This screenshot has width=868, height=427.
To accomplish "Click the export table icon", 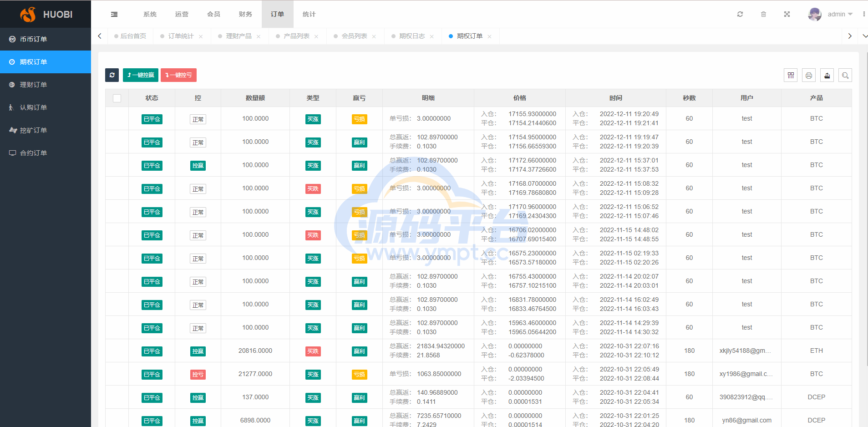I will pyautogui.click(x=827, y=75).
